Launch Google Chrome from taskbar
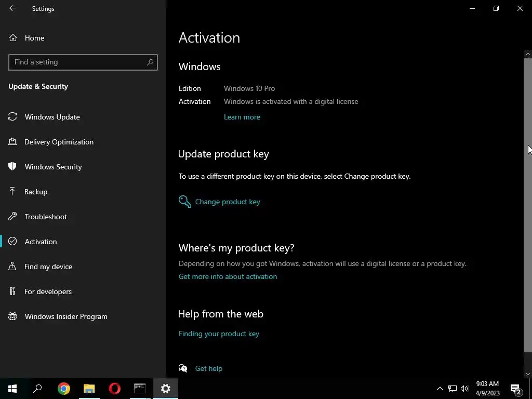Viewport: 532px width, 399px height. pos(64,389)
